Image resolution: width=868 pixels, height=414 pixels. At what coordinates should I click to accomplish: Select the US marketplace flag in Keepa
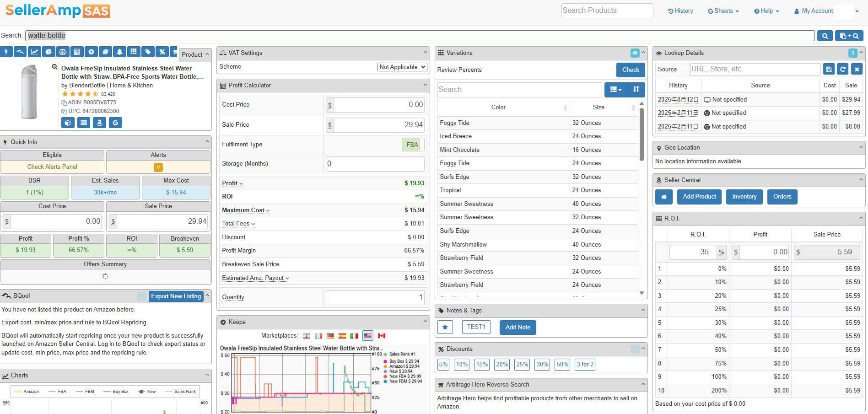pyautogui.click(x=368, y=336)
